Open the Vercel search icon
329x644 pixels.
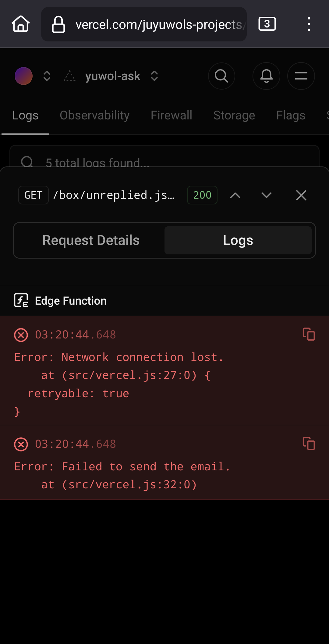(x=221, y=76)
